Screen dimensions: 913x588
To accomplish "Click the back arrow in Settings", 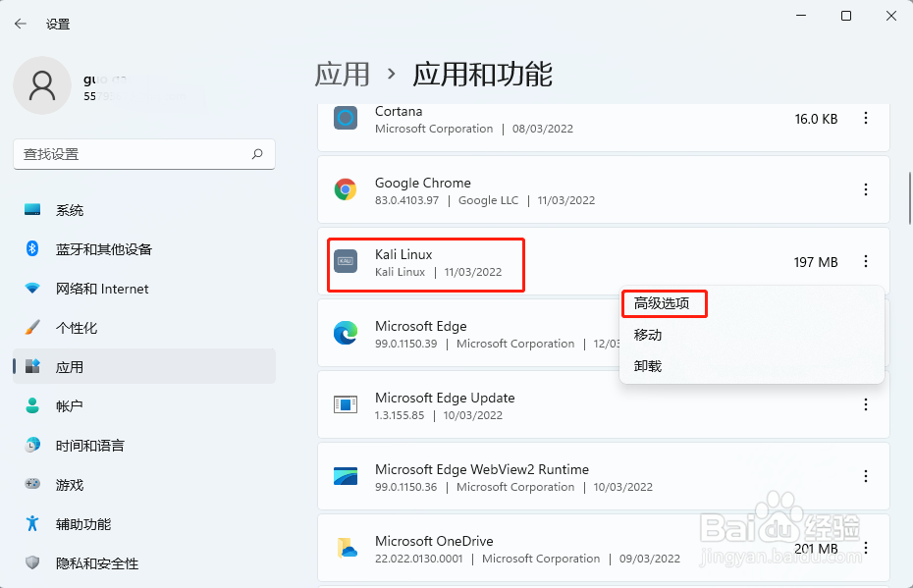I will 21,24.
